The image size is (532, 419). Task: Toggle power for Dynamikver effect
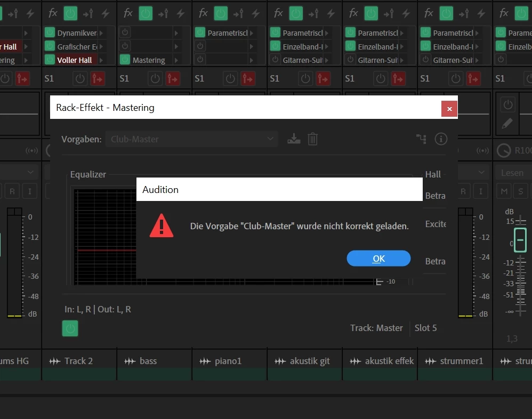point(50,33)
